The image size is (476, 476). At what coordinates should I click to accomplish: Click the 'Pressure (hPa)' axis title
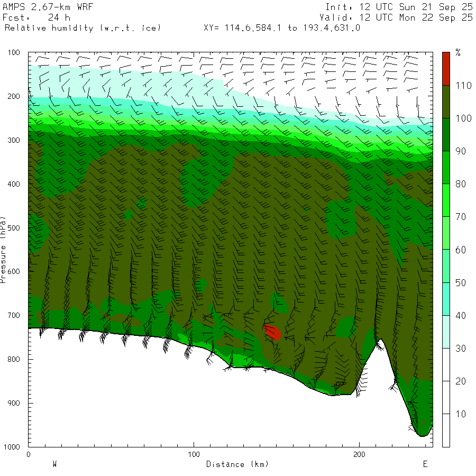click(x=3, y=250)
